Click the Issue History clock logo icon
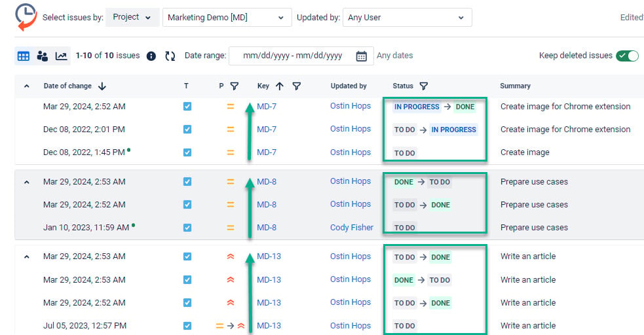 26,17
